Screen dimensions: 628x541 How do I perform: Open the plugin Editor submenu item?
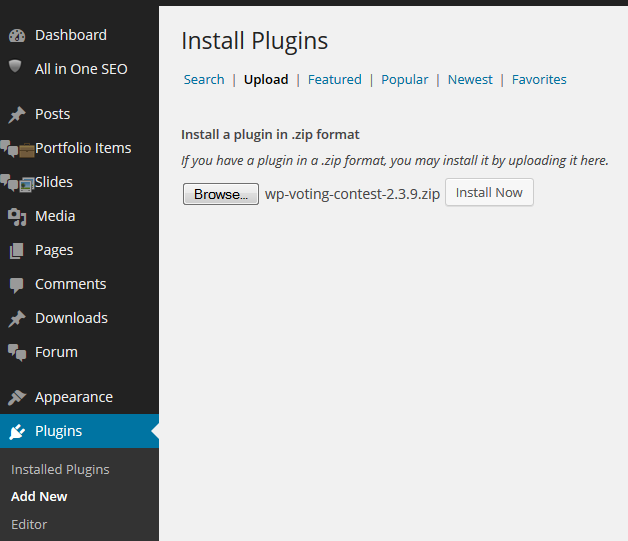(x=29, y=524)
